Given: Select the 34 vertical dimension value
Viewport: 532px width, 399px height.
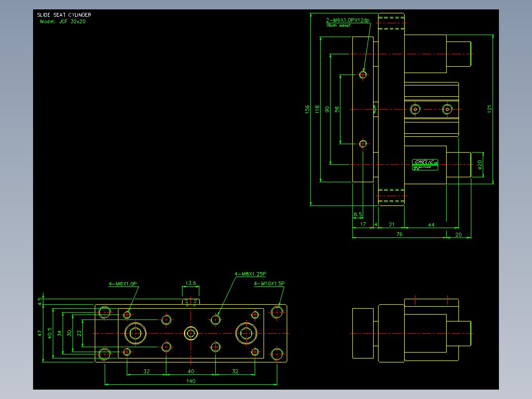Looking at the screenshot, I should point(59,333).
